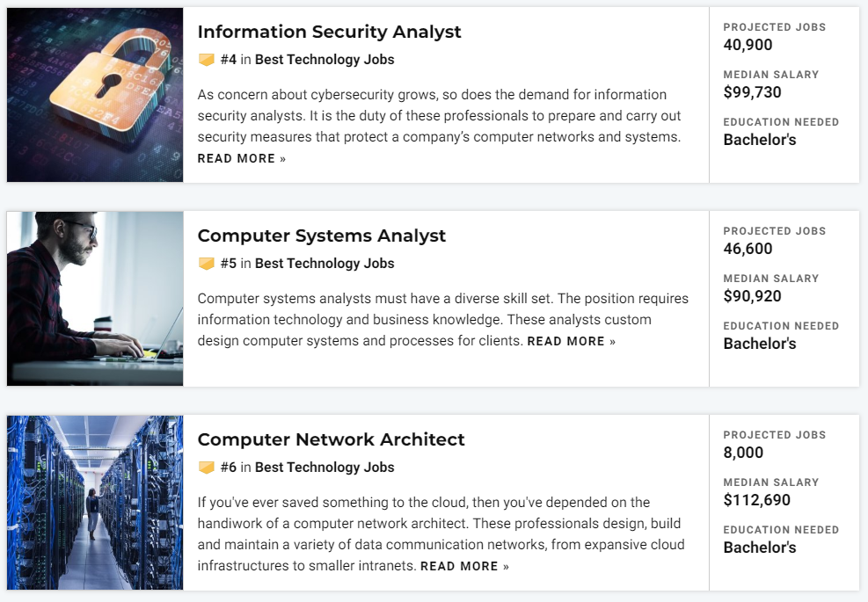Select the 40,900 projected jobs figure

click(x=748, y=45)
